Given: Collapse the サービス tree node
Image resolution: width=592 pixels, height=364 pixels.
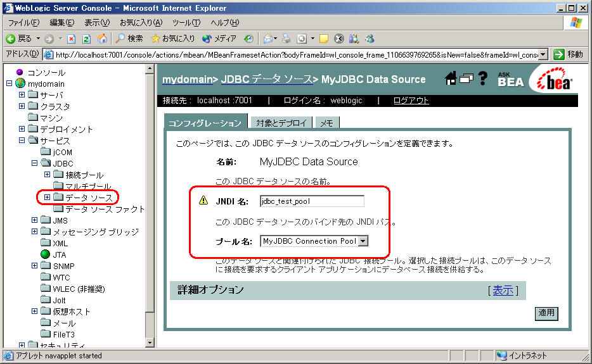Looking at the screenshot, I should [x=22, y=141].
